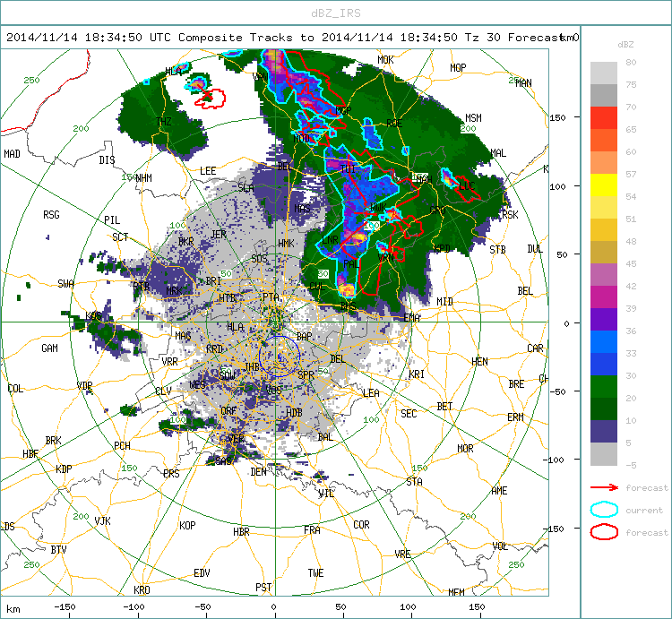
Task: Click the MSM station label
Action: point(473,118)
